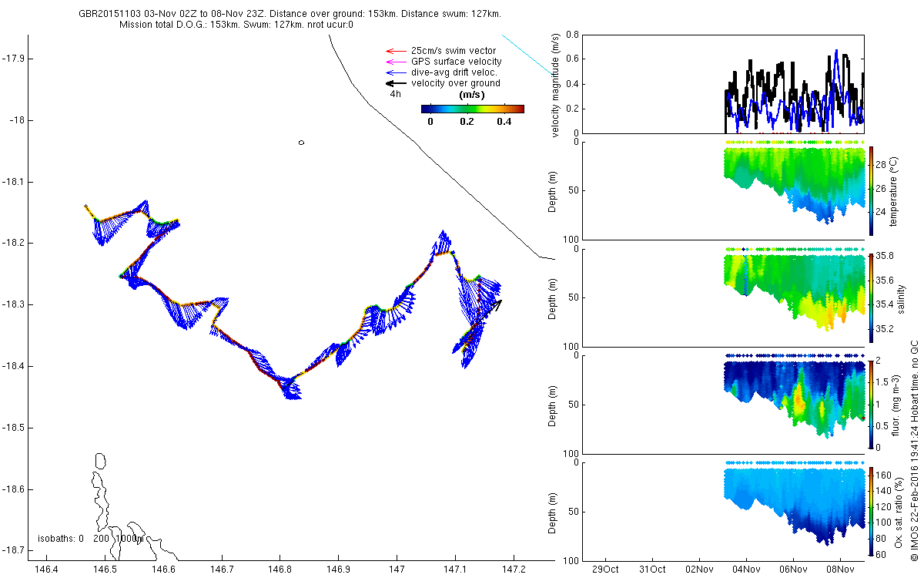
Task: Click the black arrowhead at the glider track's east end
Action: coord(497,304)
